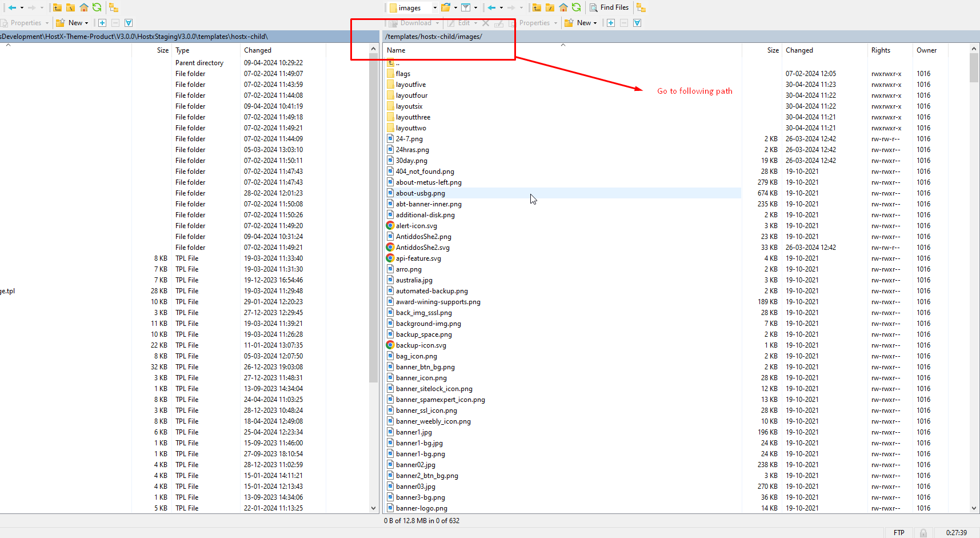Open the remote filter dropdown arrow

click(475, 8)
